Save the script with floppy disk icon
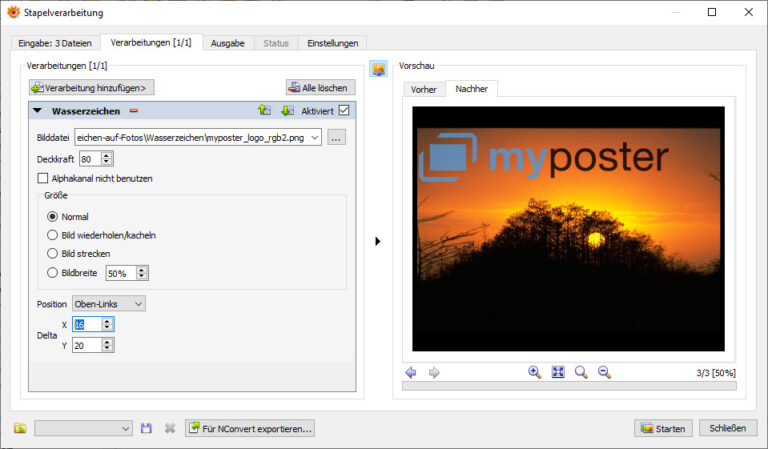The image size is (768, 449). coord(146,428)
